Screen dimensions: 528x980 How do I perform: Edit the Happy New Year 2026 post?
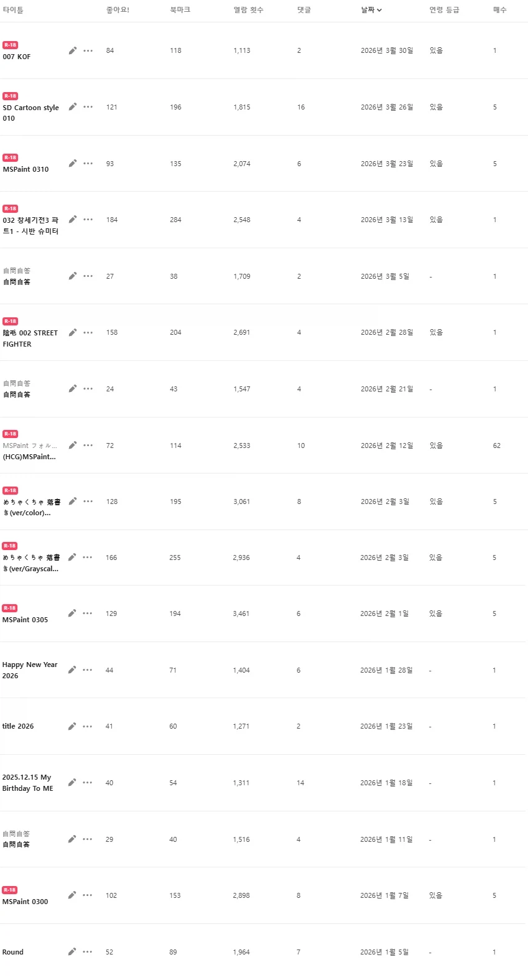click(x=72, y=670)
